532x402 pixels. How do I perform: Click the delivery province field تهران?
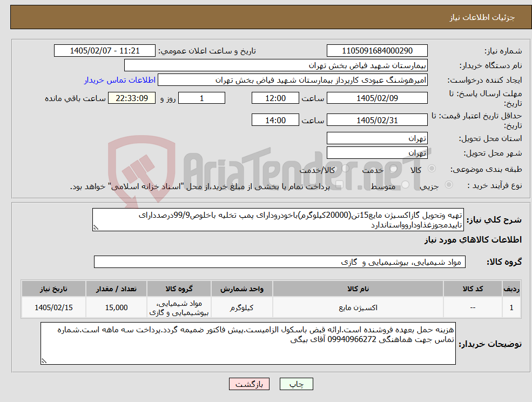pyautogui.click(x=377, y=138)
